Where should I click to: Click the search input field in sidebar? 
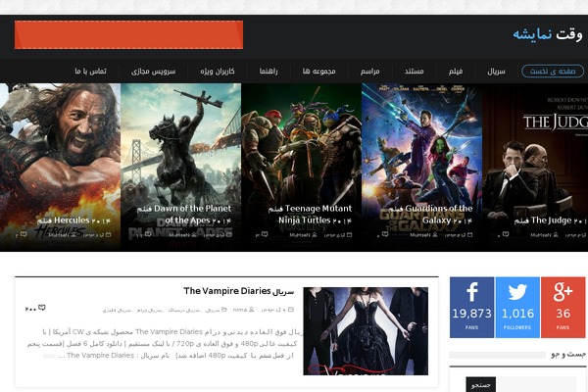pyautogui.click(x=536, y=384)
